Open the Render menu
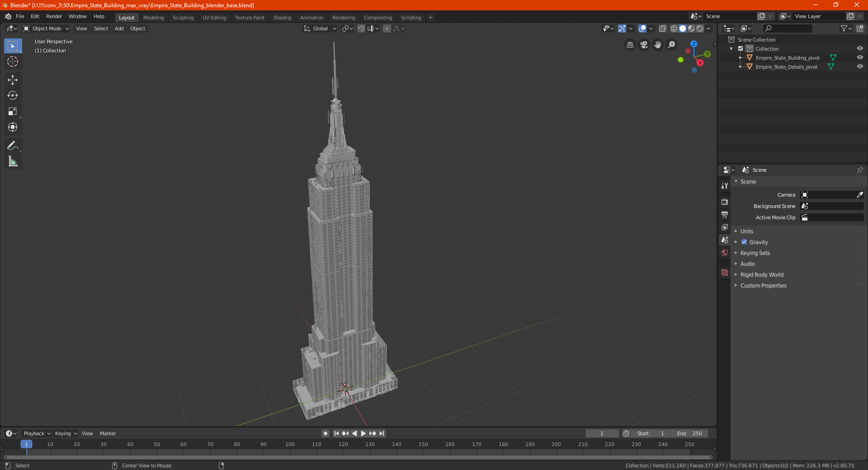868x470 pixels. [54, 16]
